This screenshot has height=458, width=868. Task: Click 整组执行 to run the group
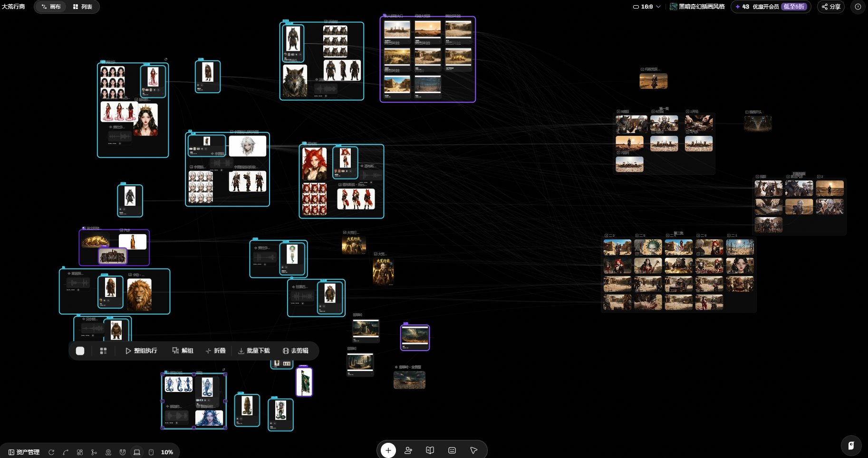tap(141, 351)
